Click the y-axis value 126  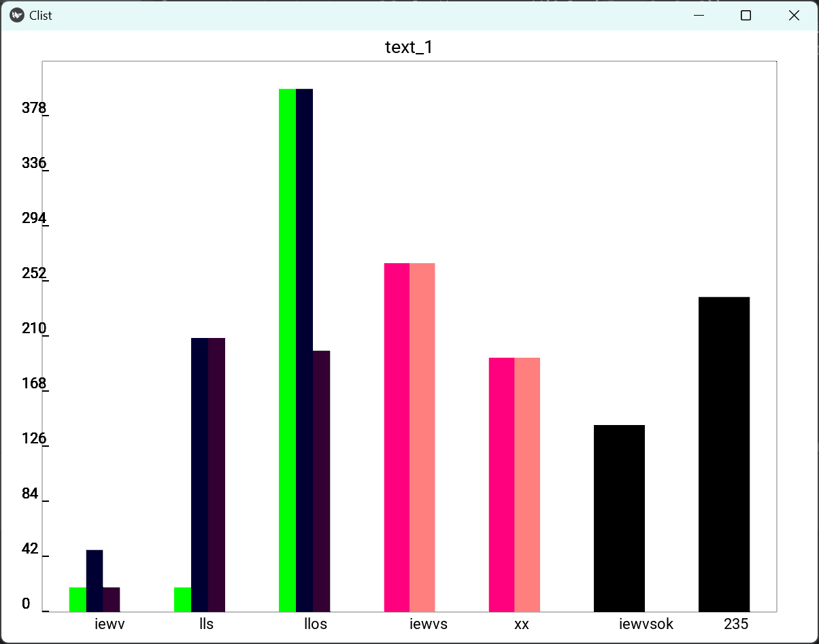click(x=33, y=439)
